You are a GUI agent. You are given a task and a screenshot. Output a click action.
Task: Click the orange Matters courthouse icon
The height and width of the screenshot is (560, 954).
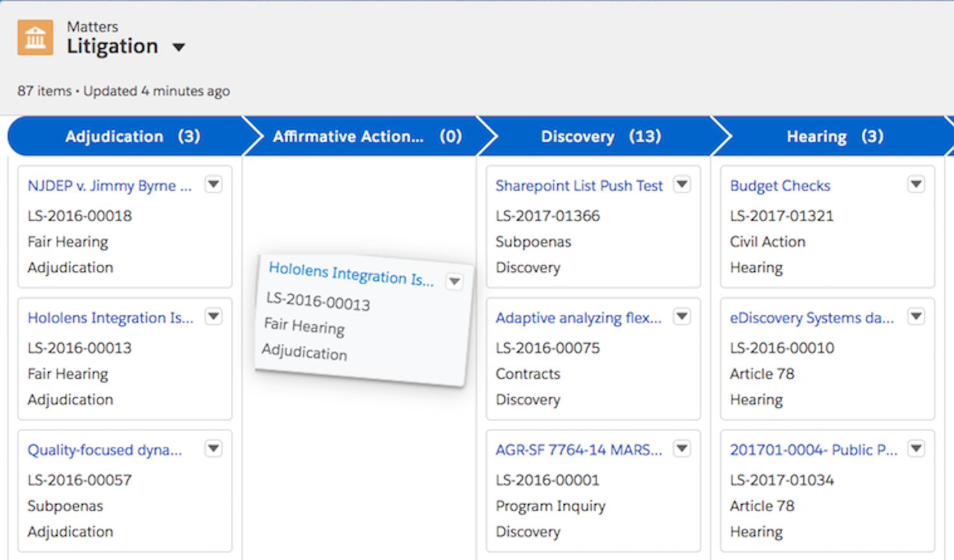pos(35,38)
